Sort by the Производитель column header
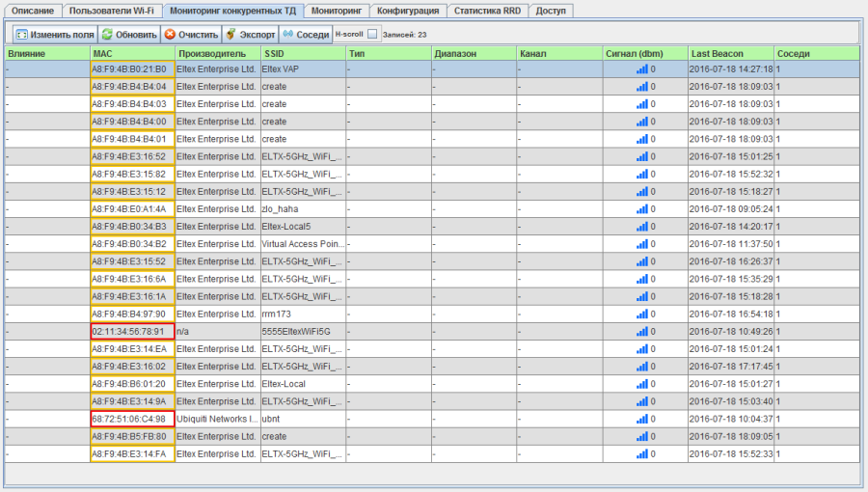Viewport: 868px width, 492px height. click(x=218, y=54)
